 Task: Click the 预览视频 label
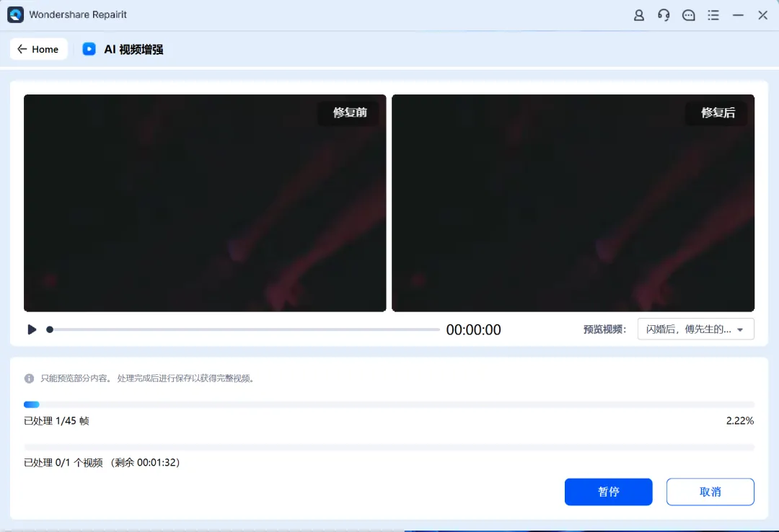[x=604, y=329]
